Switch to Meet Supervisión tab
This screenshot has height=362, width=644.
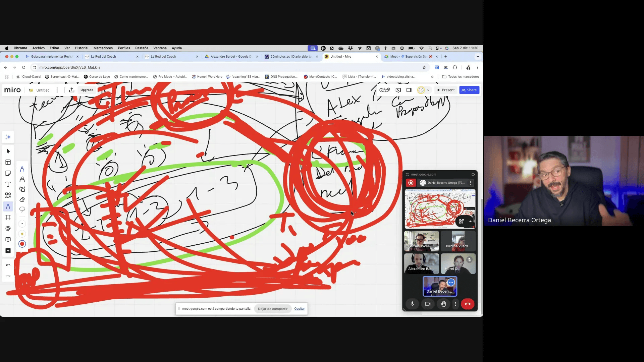click(411, 57)
